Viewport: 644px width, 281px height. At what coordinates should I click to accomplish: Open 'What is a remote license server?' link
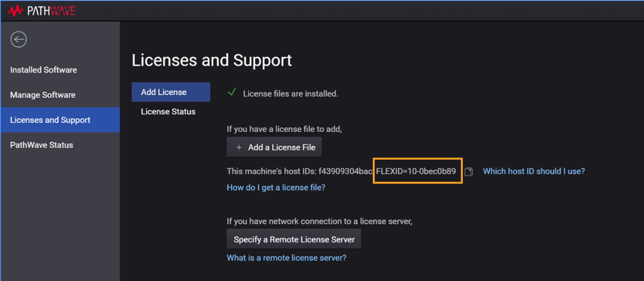(287, 258)
